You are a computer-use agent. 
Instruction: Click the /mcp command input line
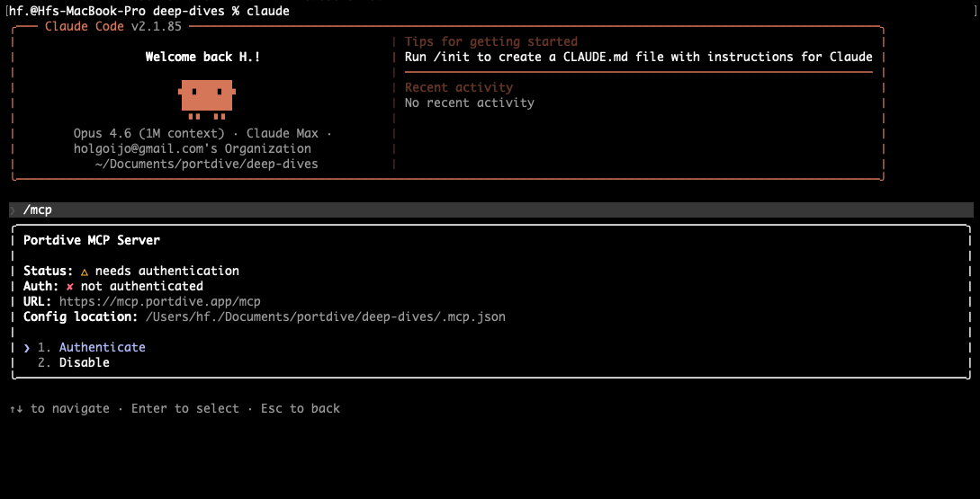(491, 209)
